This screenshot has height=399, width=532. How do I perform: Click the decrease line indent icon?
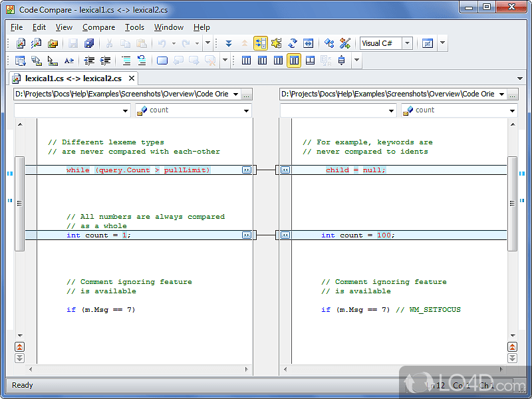click(89, 61)
